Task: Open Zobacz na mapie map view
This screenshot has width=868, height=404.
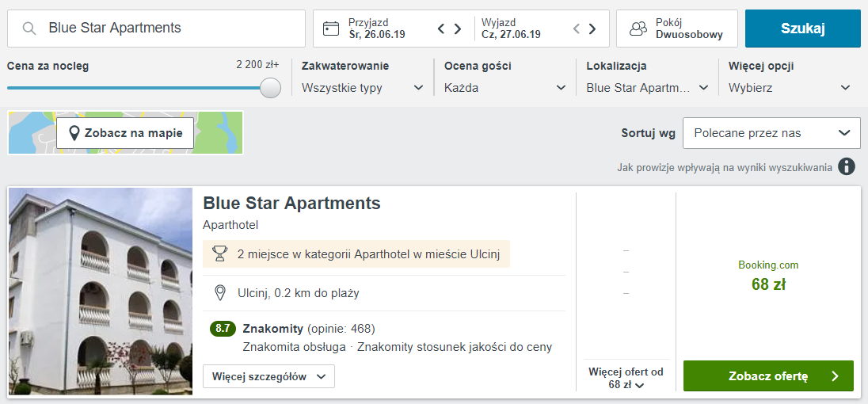Action: click(125, 133)
